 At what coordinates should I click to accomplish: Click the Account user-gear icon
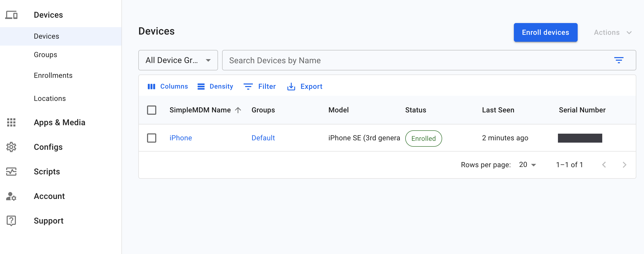tap(11, 196)
